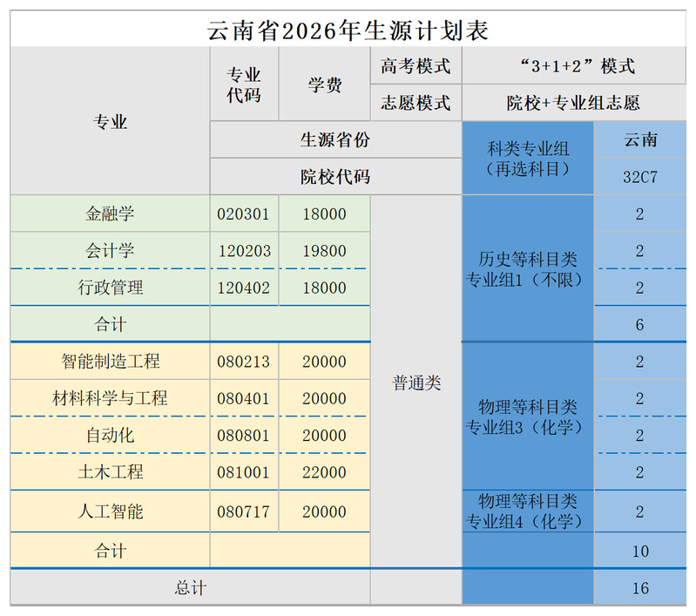This screenshot has width=696, height=616.
Task: Select the 院校+专业组志愿 cell
Action: (x=574, y=103)
